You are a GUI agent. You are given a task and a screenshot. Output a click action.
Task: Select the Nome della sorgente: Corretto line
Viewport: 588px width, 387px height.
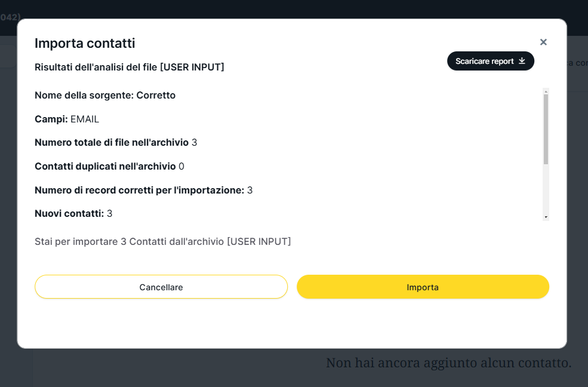coord(105,95)
